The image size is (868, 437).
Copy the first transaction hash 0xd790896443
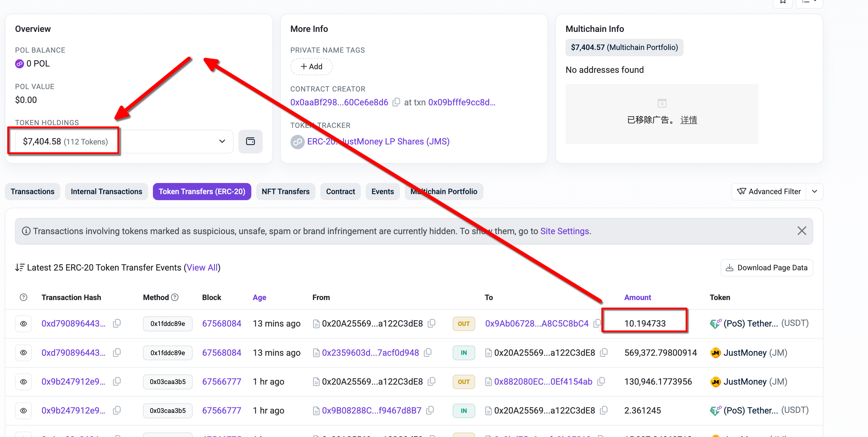pyautogui.click(x=117, y=324)
